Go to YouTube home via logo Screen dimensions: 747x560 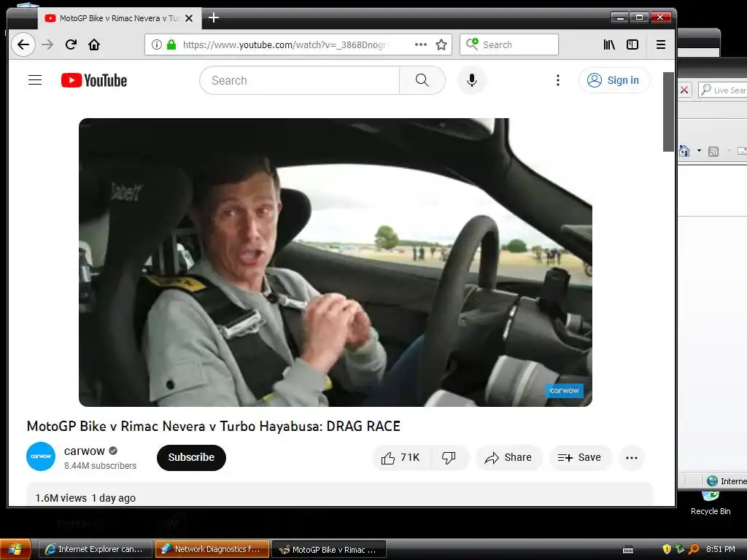(x=94, y=80)
